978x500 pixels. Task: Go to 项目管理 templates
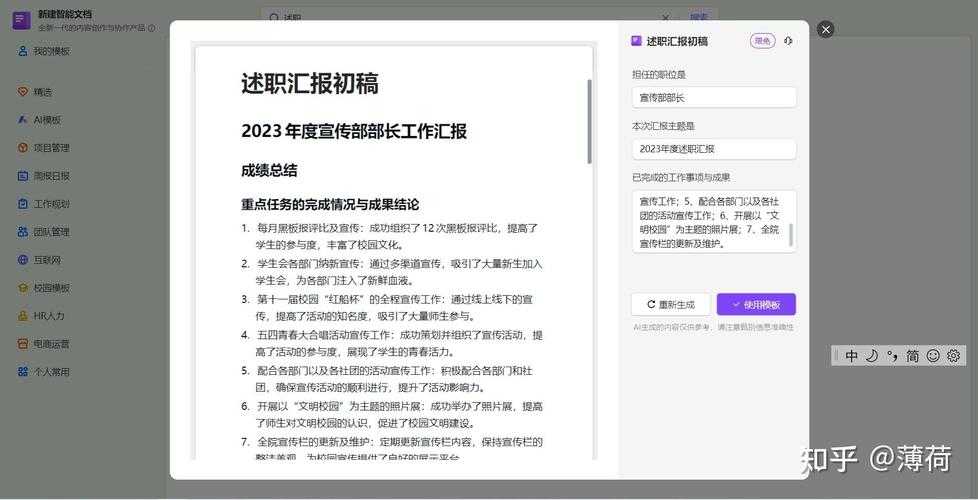point(51,148)
